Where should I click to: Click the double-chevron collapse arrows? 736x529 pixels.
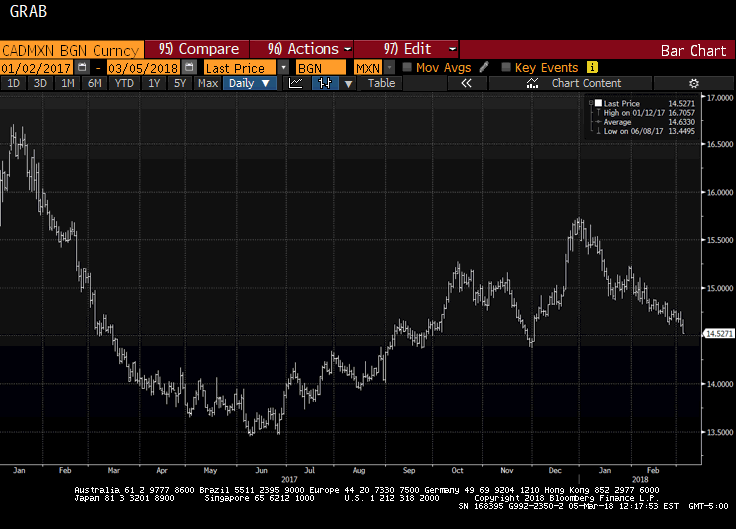pyautogui.click(x=466, y=84)
